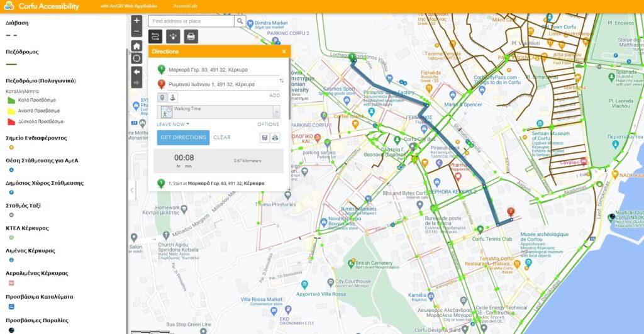This screenshot has width=644, height=334.
Task: Zoom out of the map
Action: 136,31
